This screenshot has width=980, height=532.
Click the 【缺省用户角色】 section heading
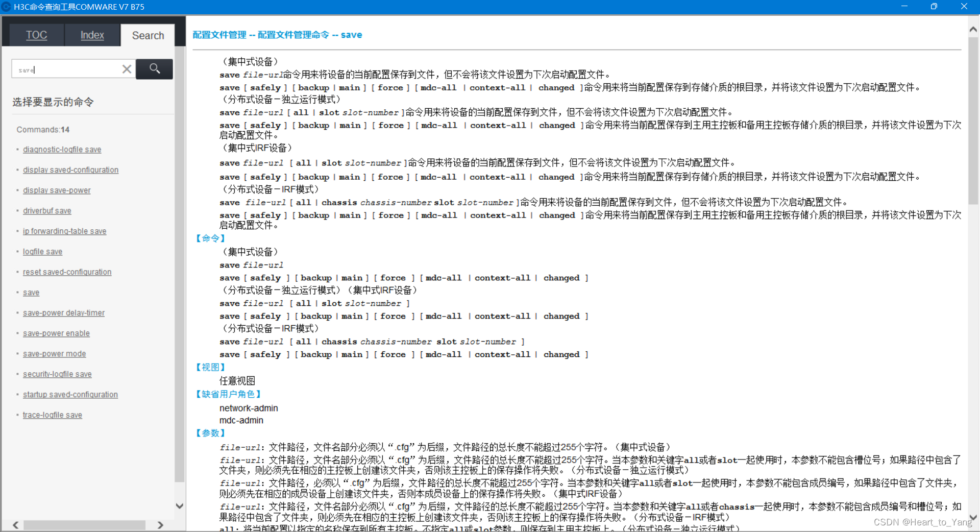229,394
